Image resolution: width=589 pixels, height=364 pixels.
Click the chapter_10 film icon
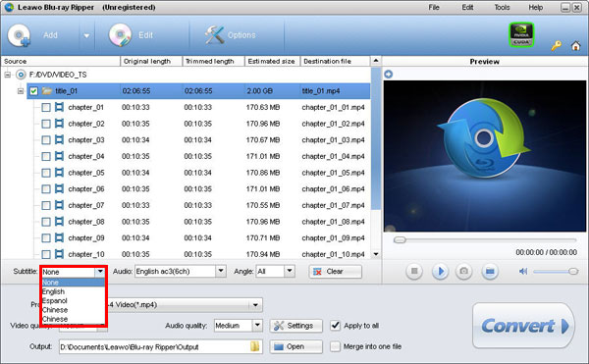point(59,254)
